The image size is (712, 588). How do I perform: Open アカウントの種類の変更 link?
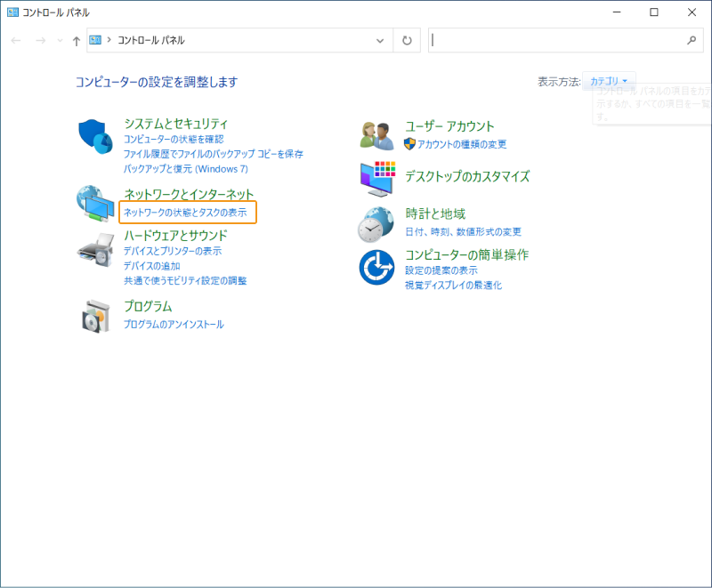[462, 144]
